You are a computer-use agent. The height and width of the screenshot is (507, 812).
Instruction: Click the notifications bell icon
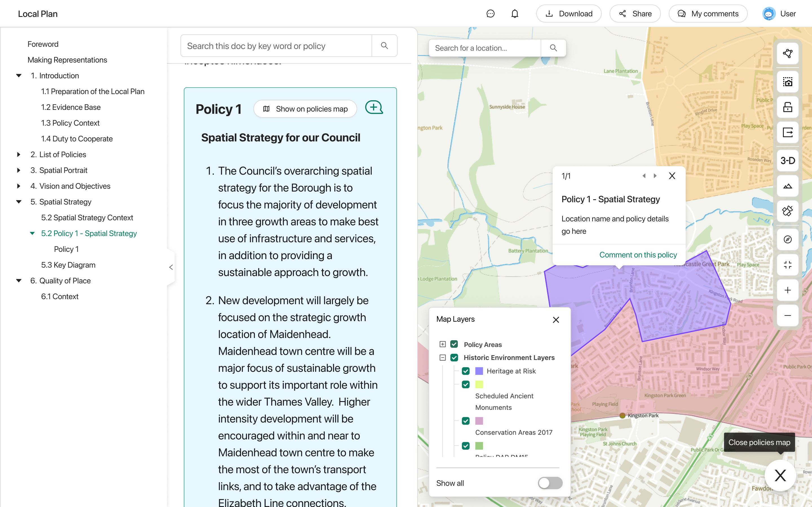pyautogui.click(x=514, y=14)
